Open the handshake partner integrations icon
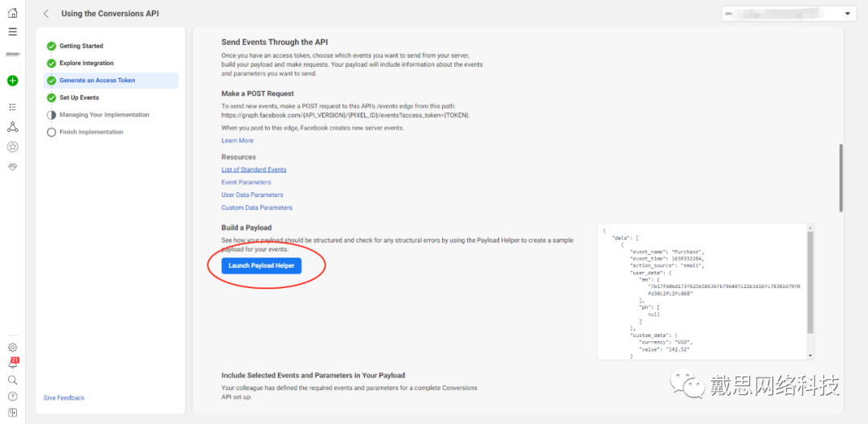This screenshot has width=868, height=424. click(12, 167)
